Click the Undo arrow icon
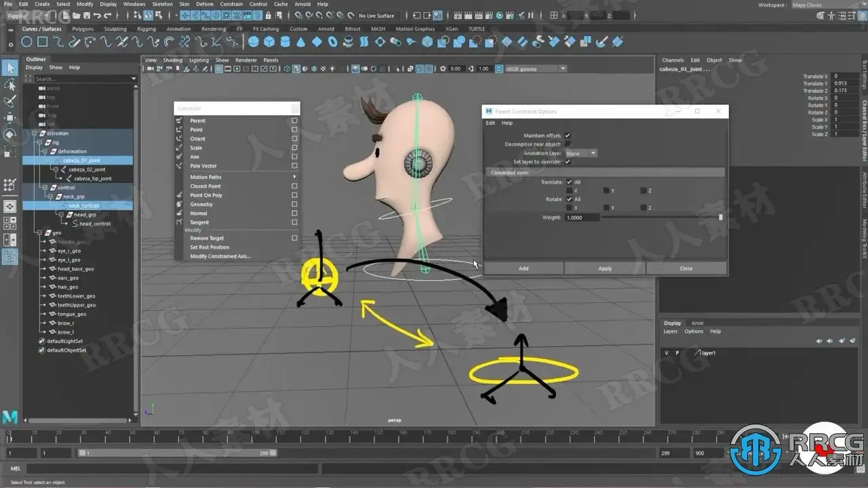Screen dimensions: 868x488 pos(96,14)
